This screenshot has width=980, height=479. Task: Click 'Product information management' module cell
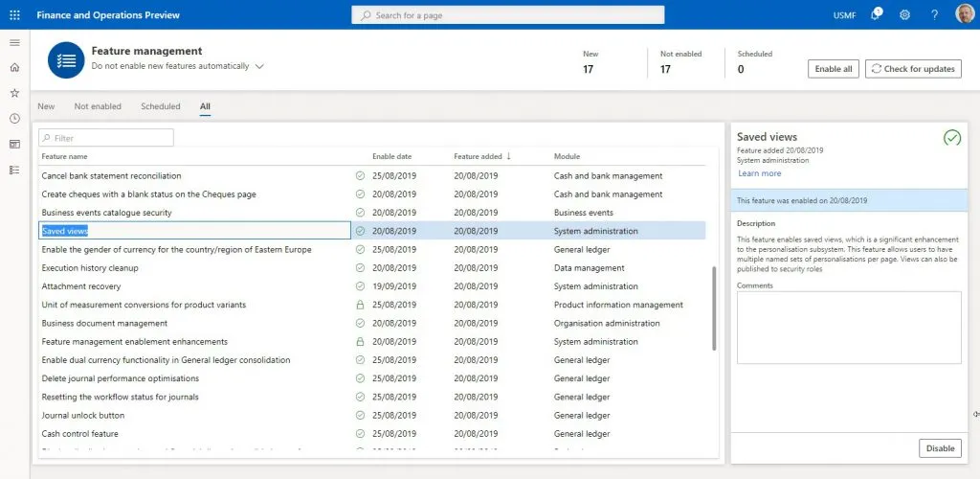[x=619, y=305]
